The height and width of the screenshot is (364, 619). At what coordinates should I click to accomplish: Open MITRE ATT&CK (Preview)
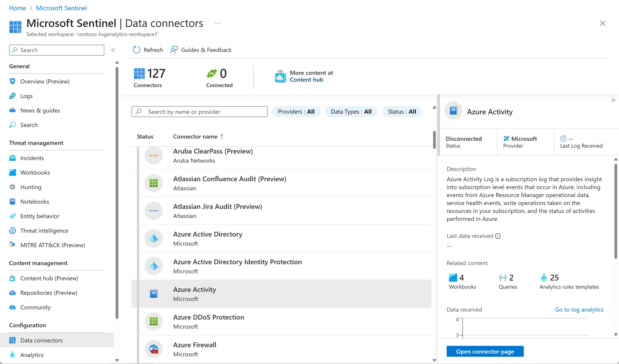52,245
